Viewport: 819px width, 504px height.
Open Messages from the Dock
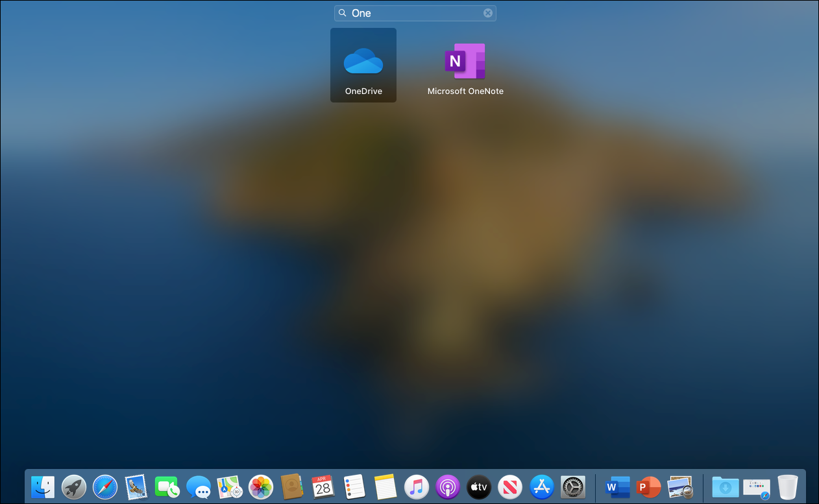199,486
